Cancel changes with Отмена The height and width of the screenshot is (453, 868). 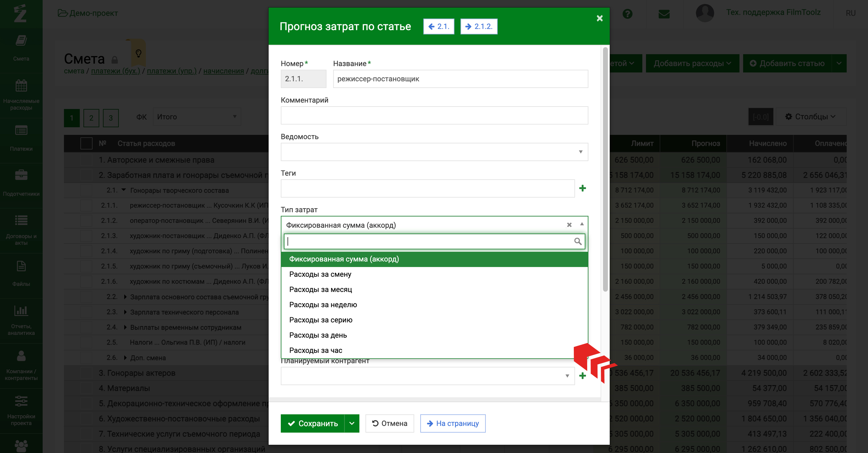pos(390,423)
